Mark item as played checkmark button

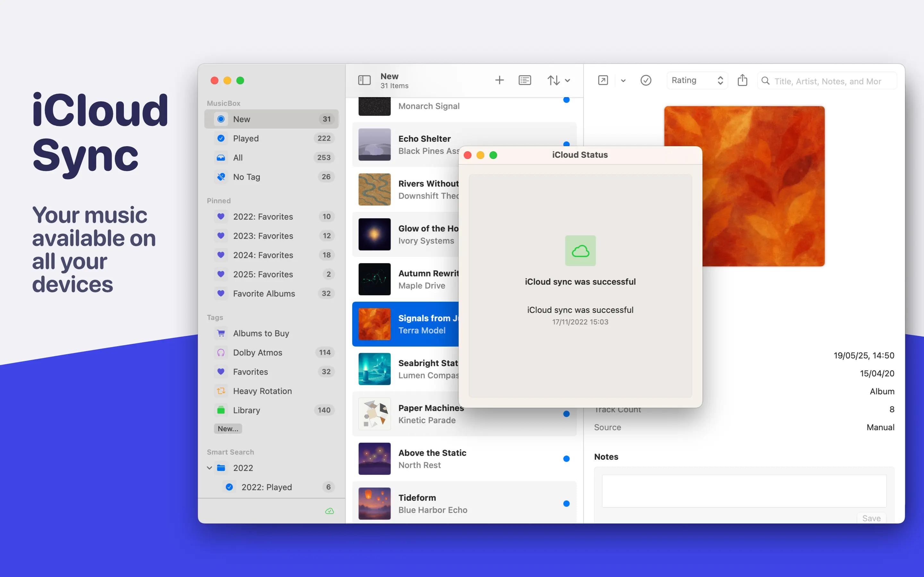[646, 80]
